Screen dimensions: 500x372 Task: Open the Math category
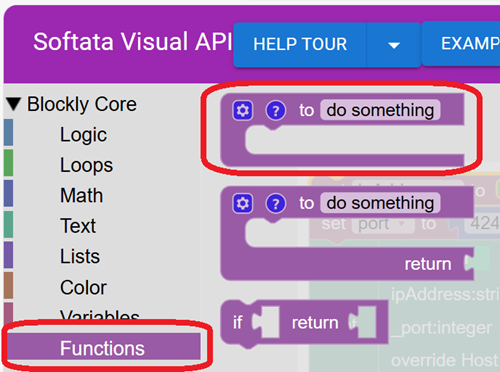(x=81, y=195)
